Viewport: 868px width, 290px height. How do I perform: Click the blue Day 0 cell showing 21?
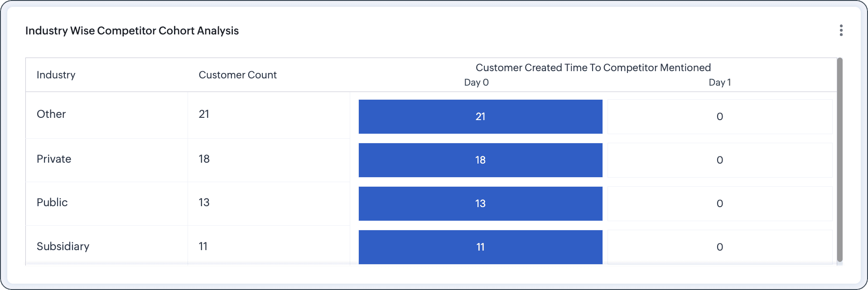pos(480,116)
